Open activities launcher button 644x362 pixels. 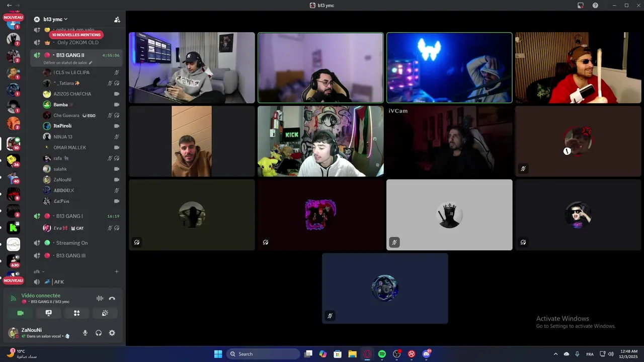[76, 313]
